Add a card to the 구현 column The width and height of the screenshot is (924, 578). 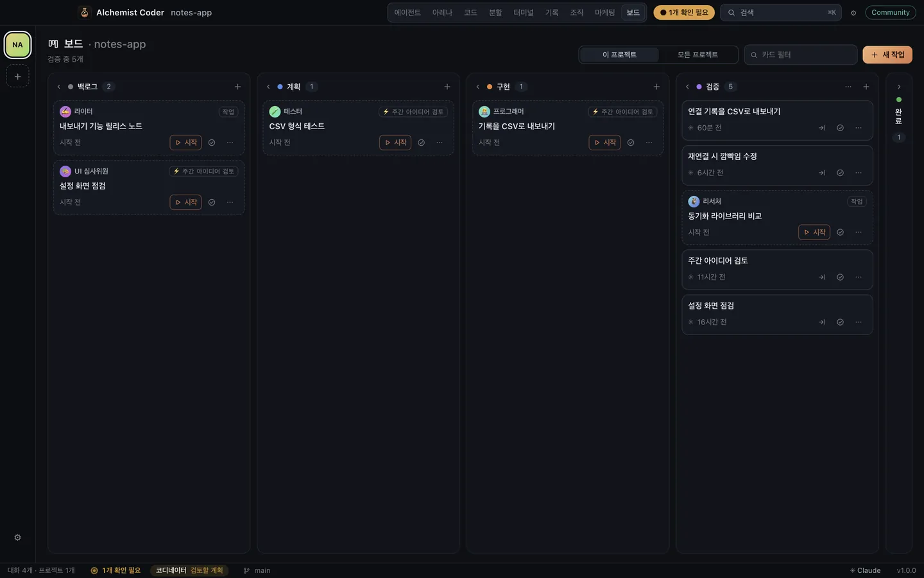point(656,87)
